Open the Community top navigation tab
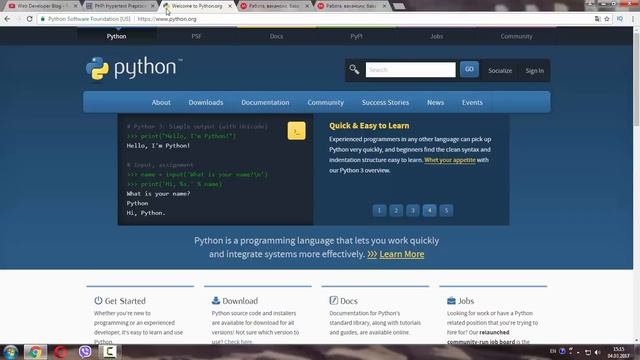Viewport: 640px width, 360px height. [516, 36]
